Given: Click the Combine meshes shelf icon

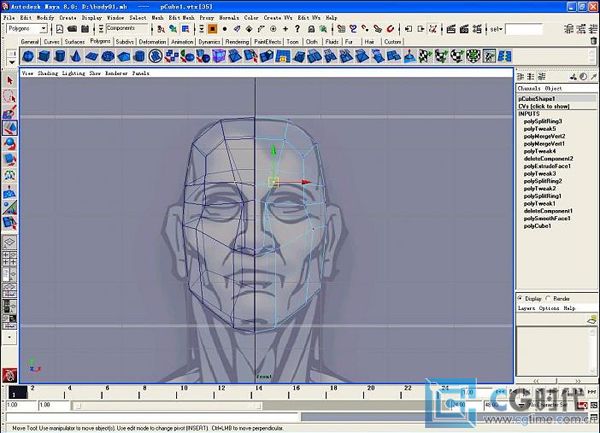Looking at the screenshot, I should tap(171, 57).
